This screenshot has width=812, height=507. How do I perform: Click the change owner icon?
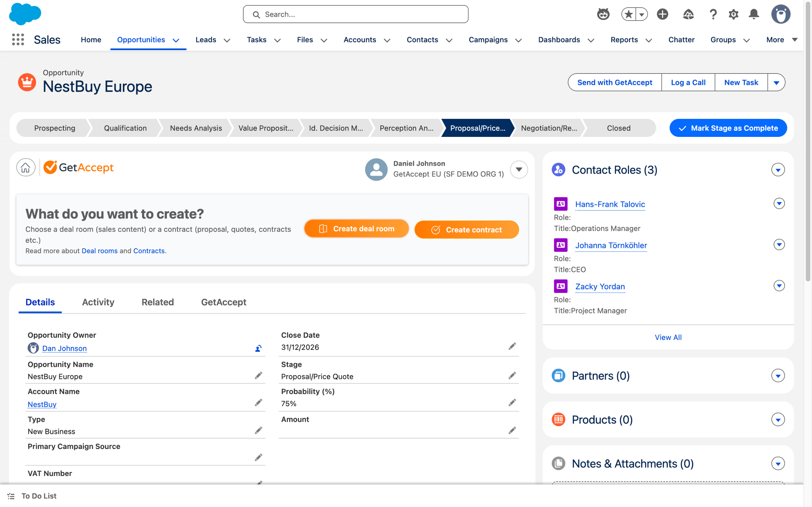pos(258,348)
